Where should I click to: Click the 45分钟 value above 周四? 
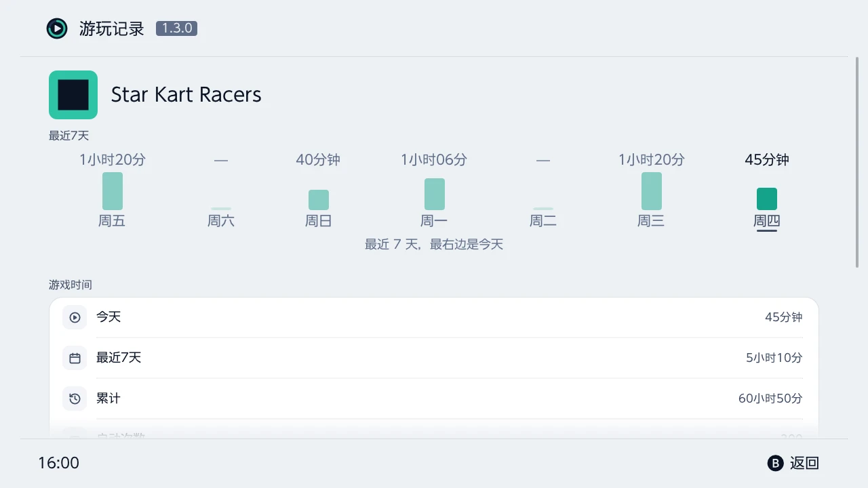click(x=767, y=160)
